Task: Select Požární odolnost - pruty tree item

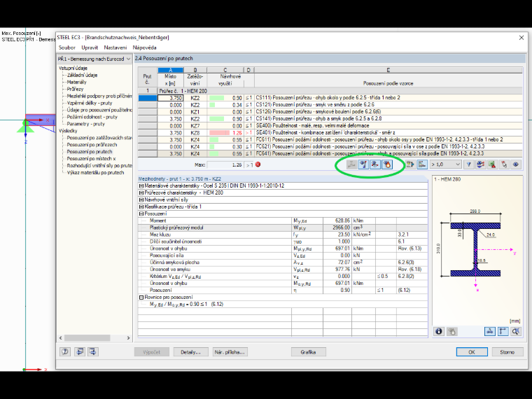Action: (92, 117)
